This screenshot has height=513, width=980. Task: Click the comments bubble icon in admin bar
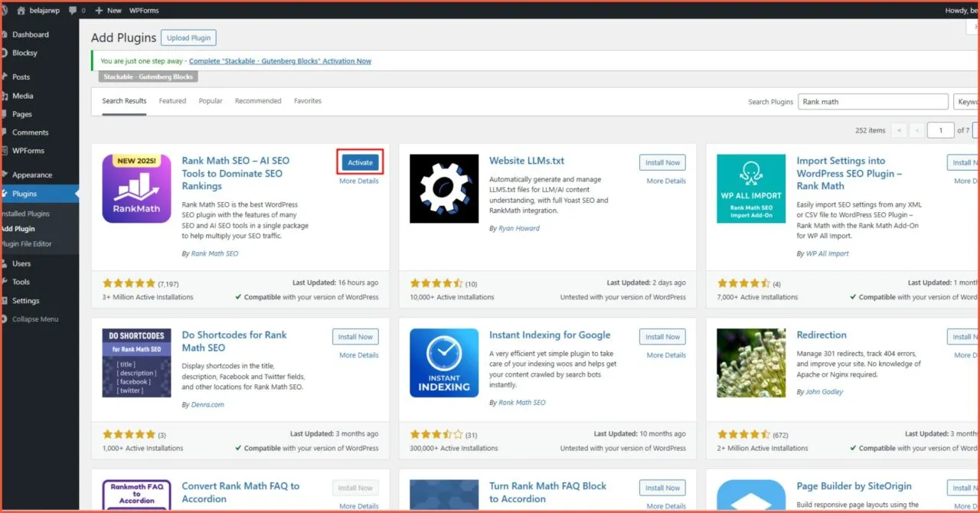click(x=73, y=11)
